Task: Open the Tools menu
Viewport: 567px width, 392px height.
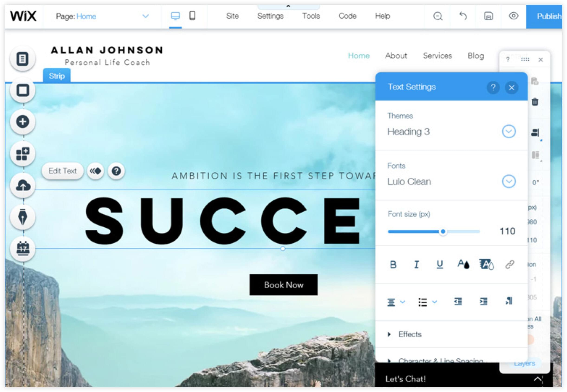Action: point(311,16)
